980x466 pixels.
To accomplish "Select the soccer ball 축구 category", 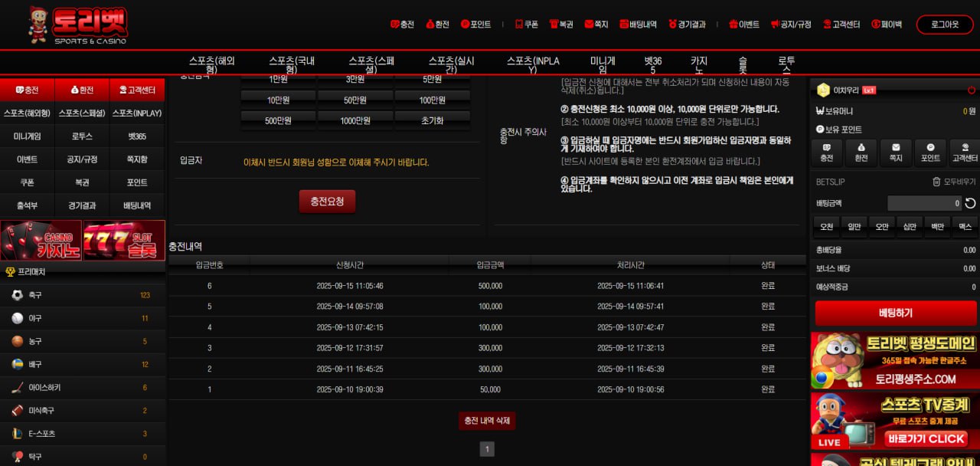I will point(18,295).
